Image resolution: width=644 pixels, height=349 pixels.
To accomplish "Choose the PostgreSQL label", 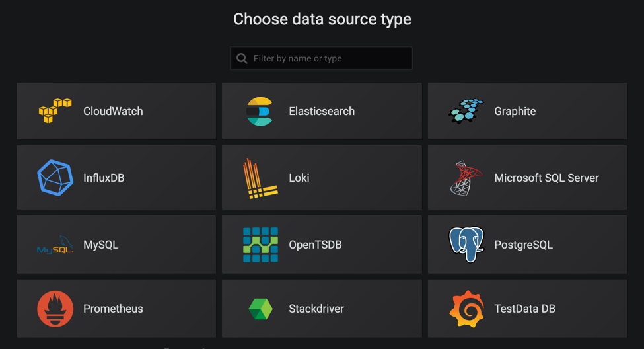I will (523, 245).
